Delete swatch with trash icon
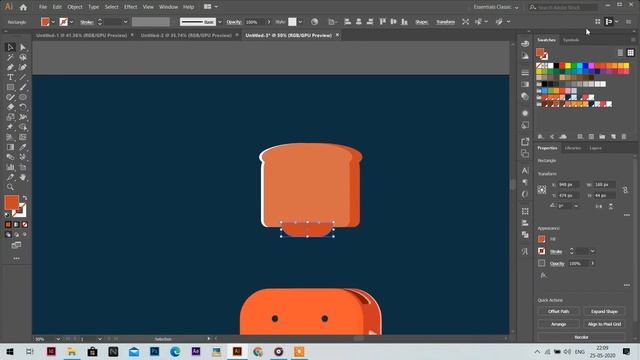Image resolution: width=640 pixels, height=360 pixels. pos(624,136)
